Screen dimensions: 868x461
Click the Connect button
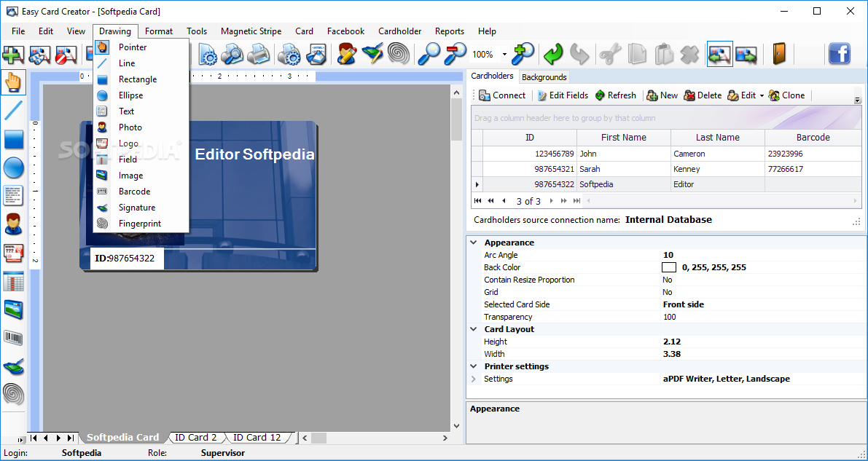(502, 95)
